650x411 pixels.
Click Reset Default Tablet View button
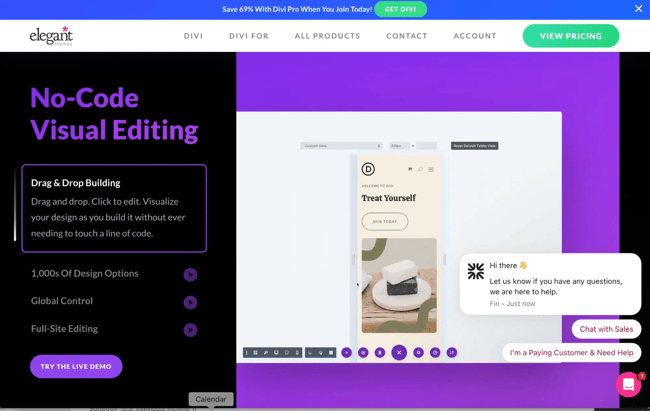(475, 146)
